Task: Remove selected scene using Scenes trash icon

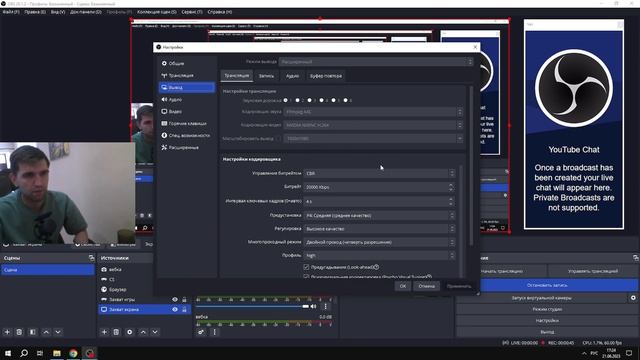Action: [x=19, y=332]
